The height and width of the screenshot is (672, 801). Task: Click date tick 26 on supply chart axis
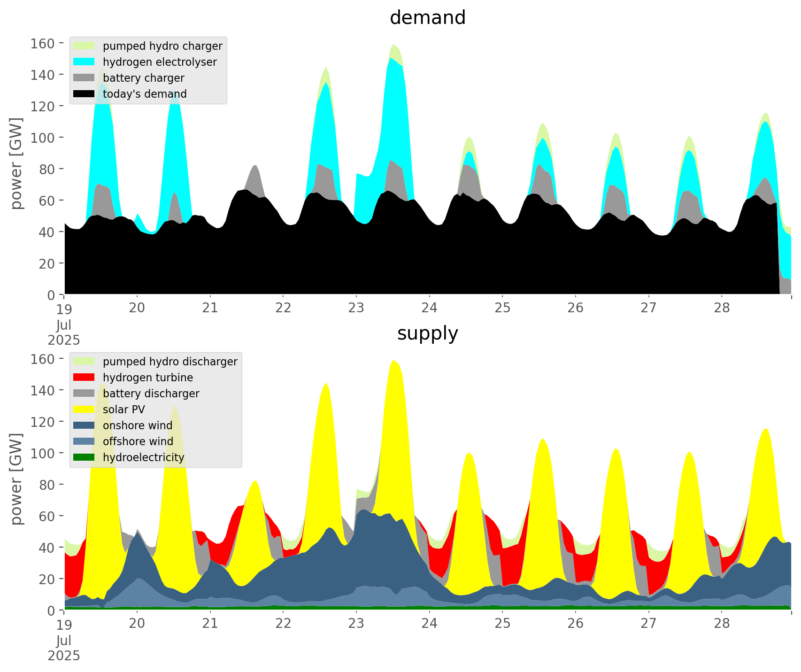click(576, 624)
